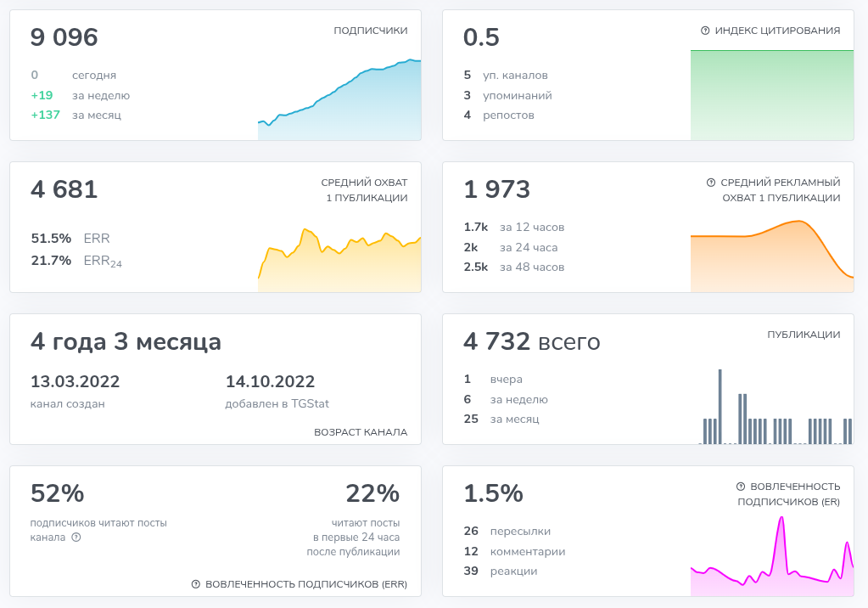
Task: Select the ad reach value '1 973'
Action: 497,189
